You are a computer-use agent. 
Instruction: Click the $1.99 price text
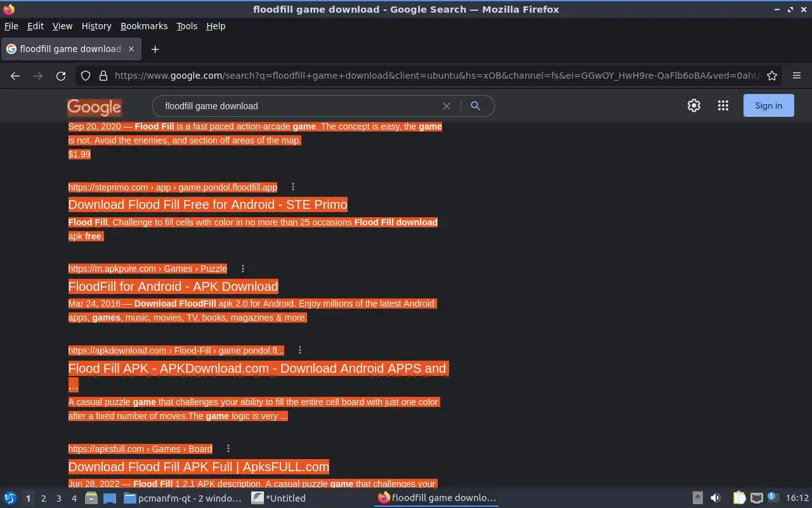coord(79,154)
